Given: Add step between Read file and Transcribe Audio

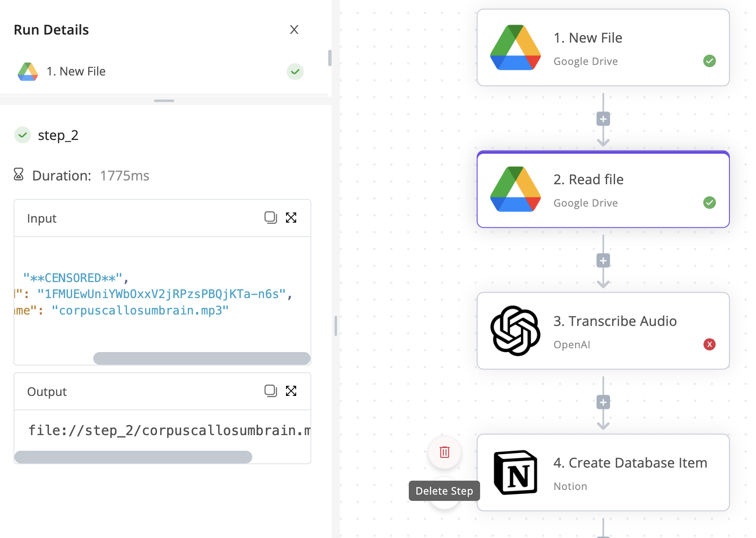Looking at the screenshot, I should point(603,261).
